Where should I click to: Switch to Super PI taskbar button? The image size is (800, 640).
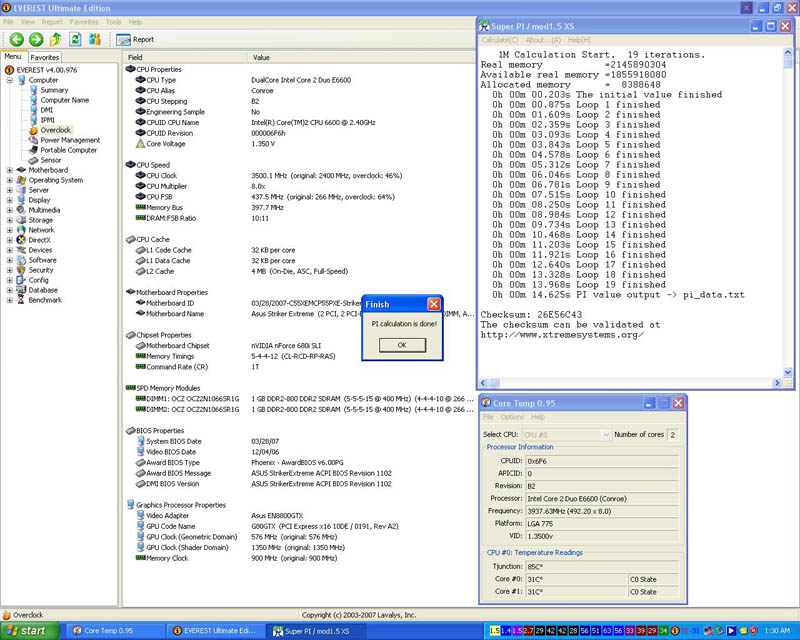(x=317, y=631)
